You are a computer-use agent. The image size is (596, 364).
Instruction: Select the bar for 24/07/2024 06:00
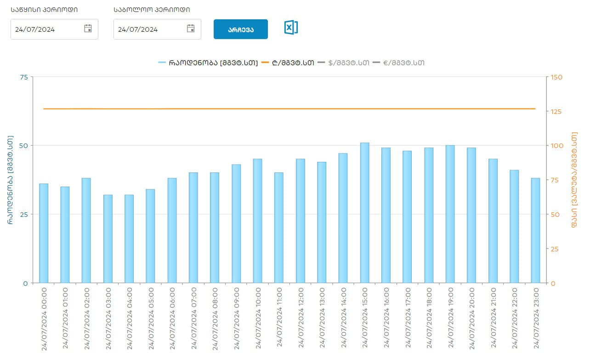(x=172, y=230)
